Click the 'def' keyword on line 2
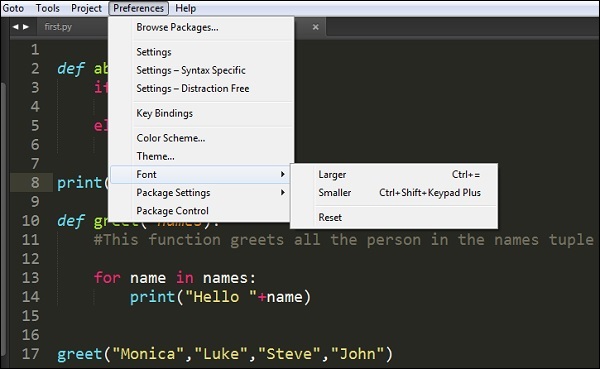 click(x=71, y=69)
